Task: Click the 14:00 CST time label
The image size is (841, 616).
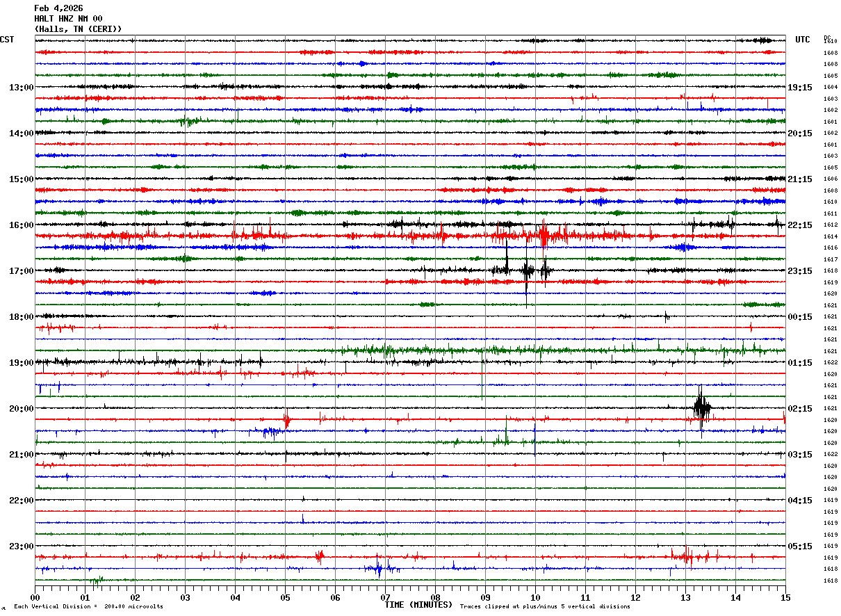Action: (x=22, y=133)
